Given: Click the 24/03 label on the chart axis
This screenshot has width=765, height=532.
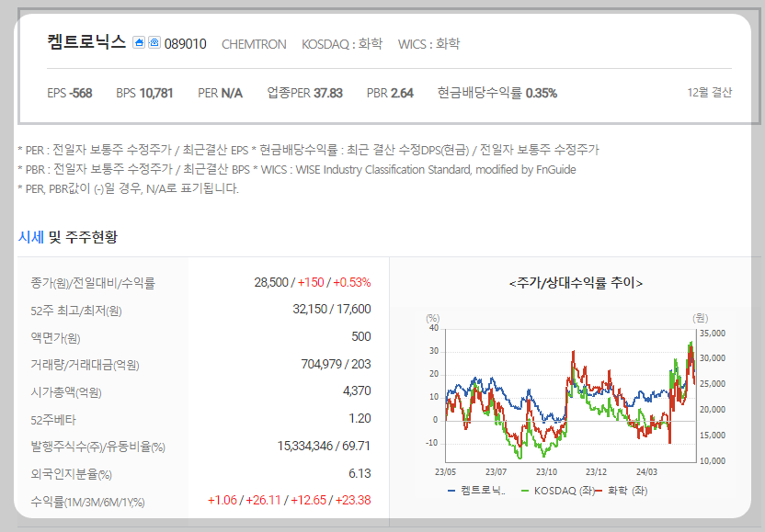Looking at the screenshot, I should tap(646, 472).
